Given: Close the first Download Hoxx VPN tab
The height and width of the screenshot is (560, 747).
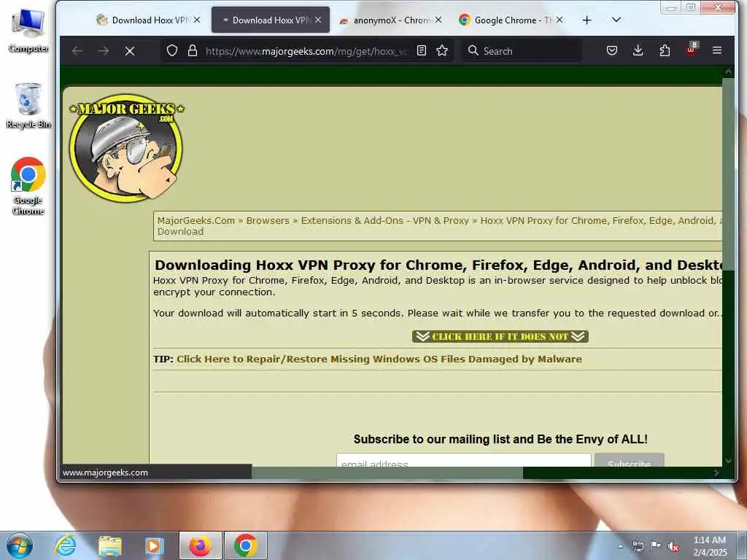Looking at the screenshot, I should pyautogui.click(x=197, y=20).
